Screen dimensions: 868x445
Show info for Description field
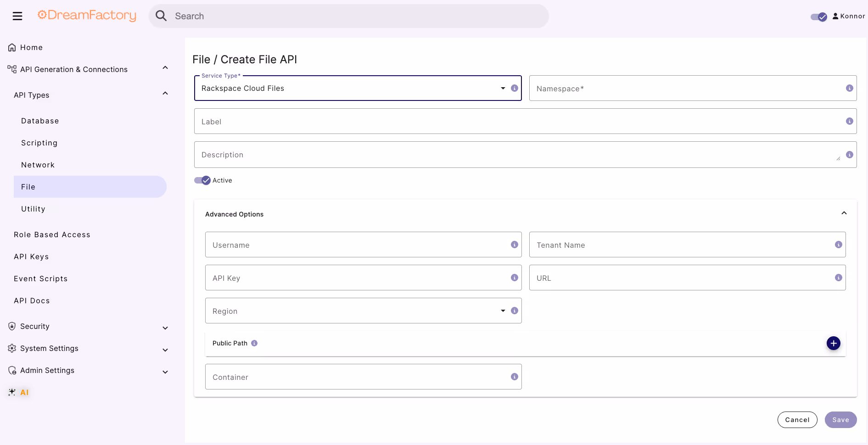pos(850,155)
